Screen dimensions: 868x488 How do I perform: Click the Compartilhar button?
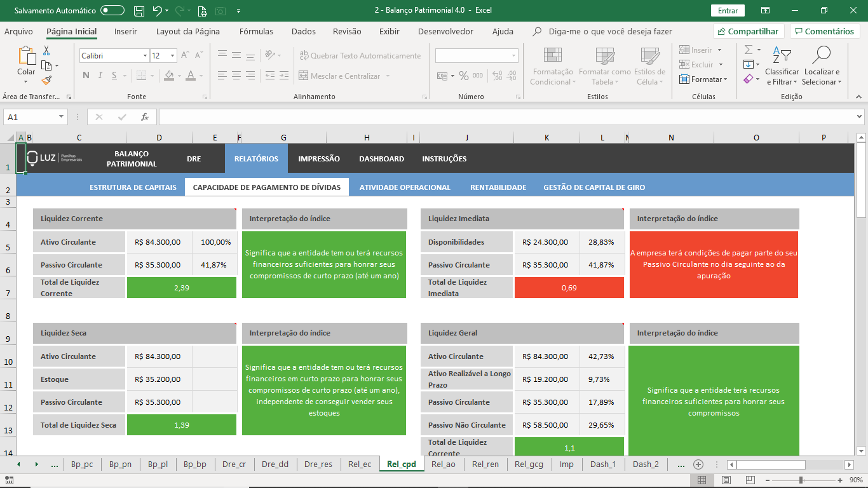click(x=749, y=31)
